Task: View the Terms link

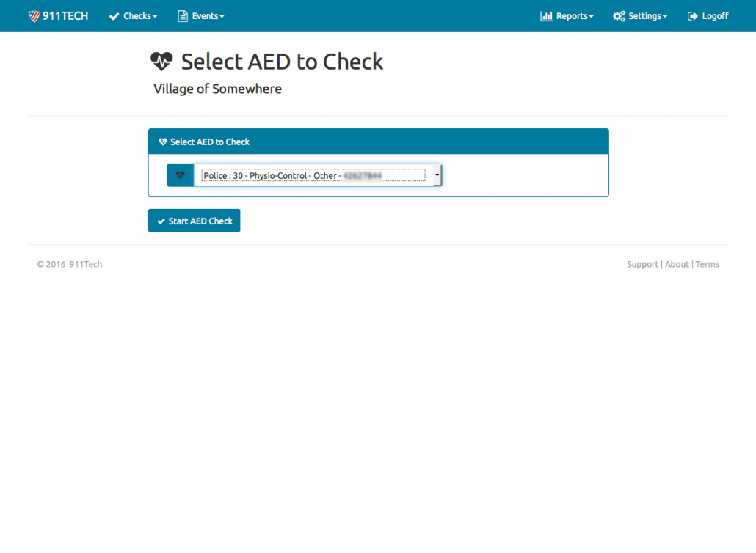Action: [707, 264]
